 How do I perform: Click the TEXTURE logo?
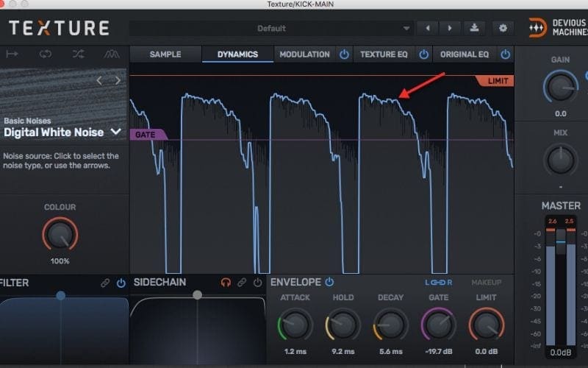60,28
